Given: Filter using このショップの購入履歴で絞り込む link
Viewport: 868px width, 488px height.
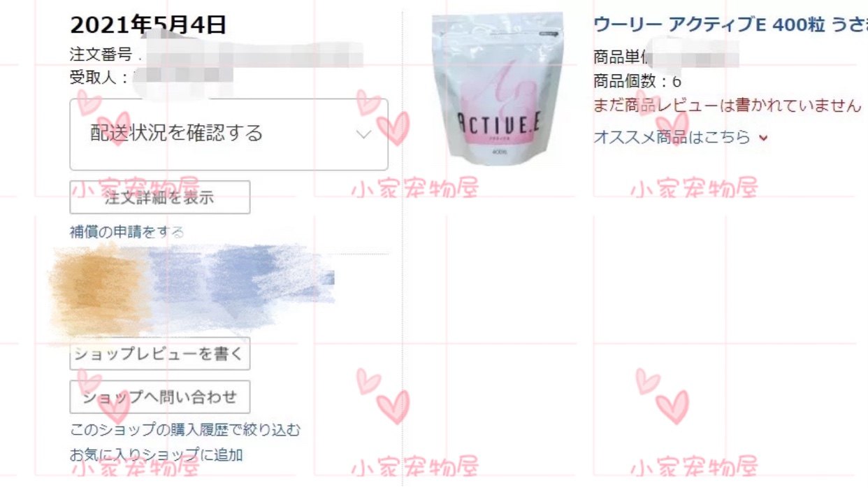Looking at the screenshot, I should pyautogui.click(x=185, y=429).
